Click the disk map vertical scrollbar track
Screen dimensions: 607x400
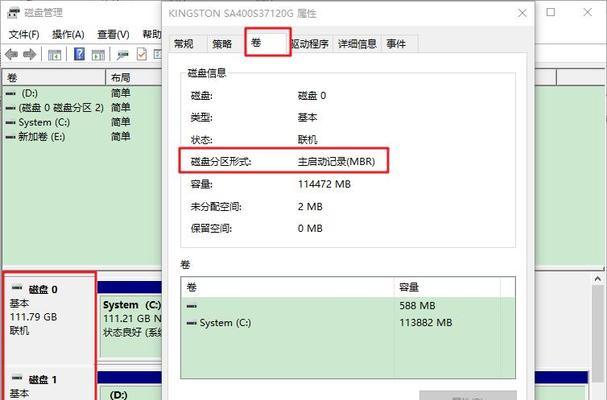[x=598, y=341]
